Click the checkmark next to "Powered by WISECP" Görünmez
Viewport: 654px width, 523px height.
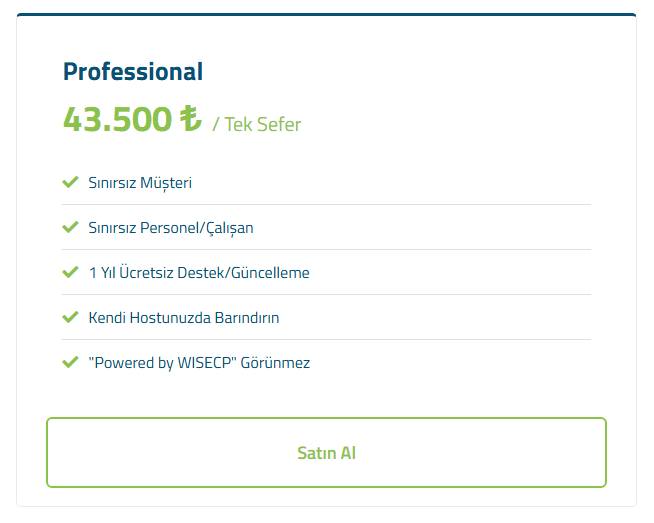[x=70, y=362]
